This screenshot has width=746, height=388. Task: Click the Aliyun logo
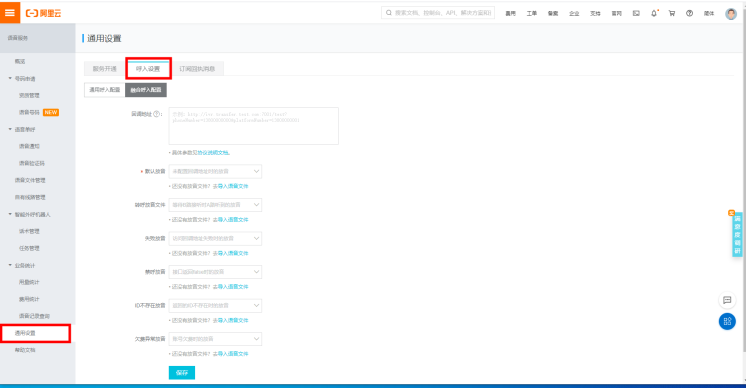coord(43,13)
